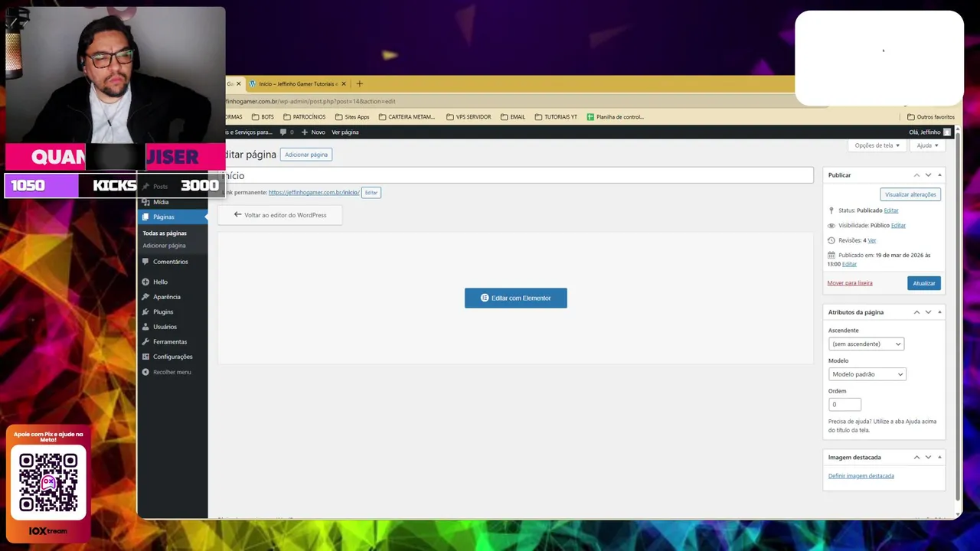The width and height of the screenshot is (980, 551).
Task: Open the Ascendente dropdown
Action: 866,344
